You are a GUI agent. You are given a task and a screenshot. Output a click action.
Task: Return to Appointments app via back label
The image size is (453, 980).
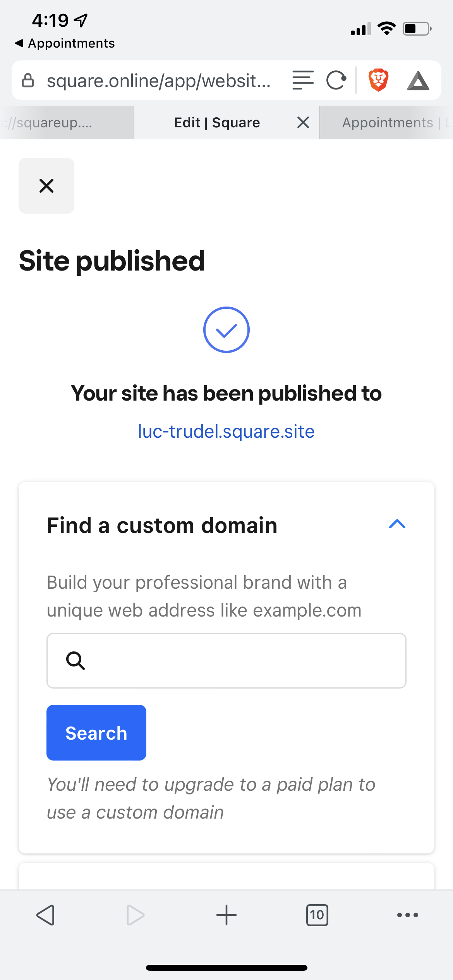point(65,43)
